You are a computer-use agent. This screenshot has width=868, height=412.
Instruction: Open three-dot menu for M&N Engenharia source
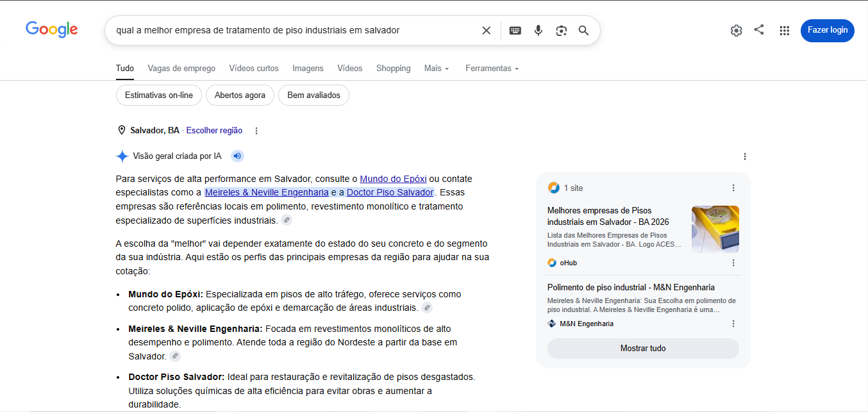pyautogui.click(x=733, y=324)
